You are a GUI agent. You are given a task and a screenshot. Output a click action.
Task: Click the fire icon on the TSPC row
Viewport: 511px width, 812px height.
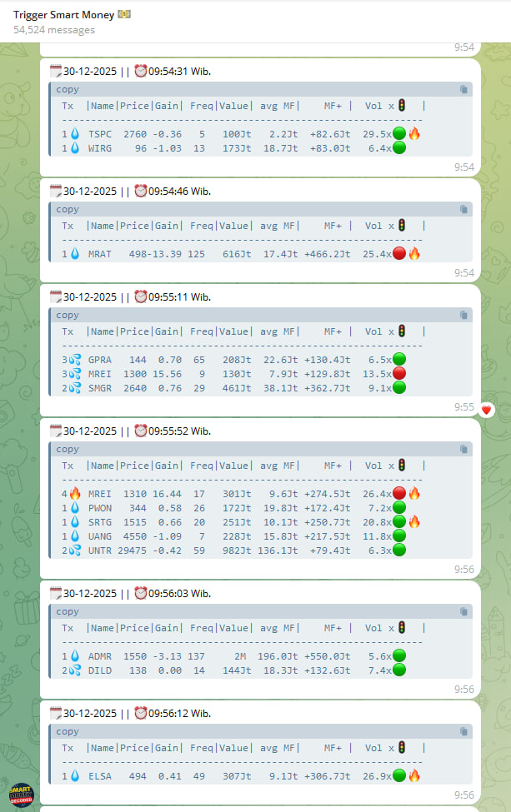point(414,133)
